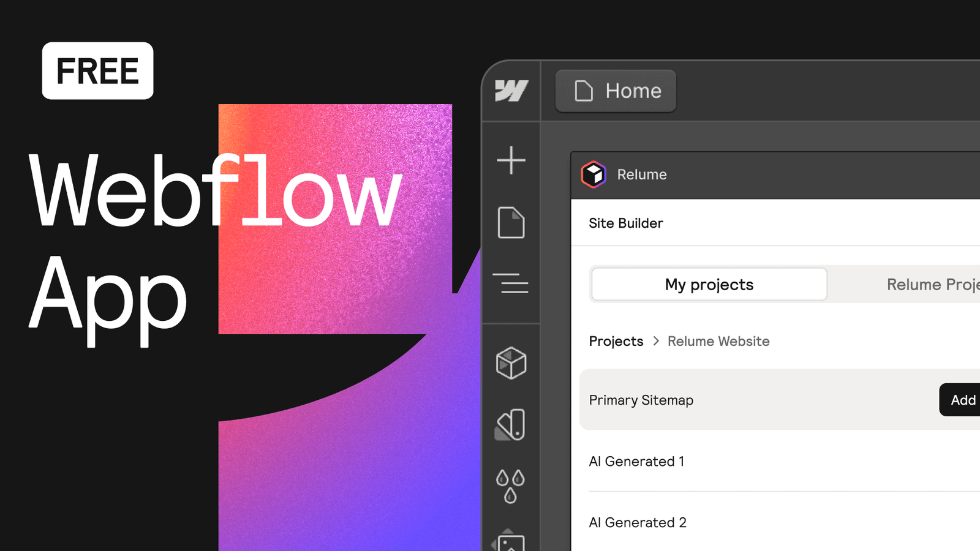Open the Pages panel

tap(511, 223)
